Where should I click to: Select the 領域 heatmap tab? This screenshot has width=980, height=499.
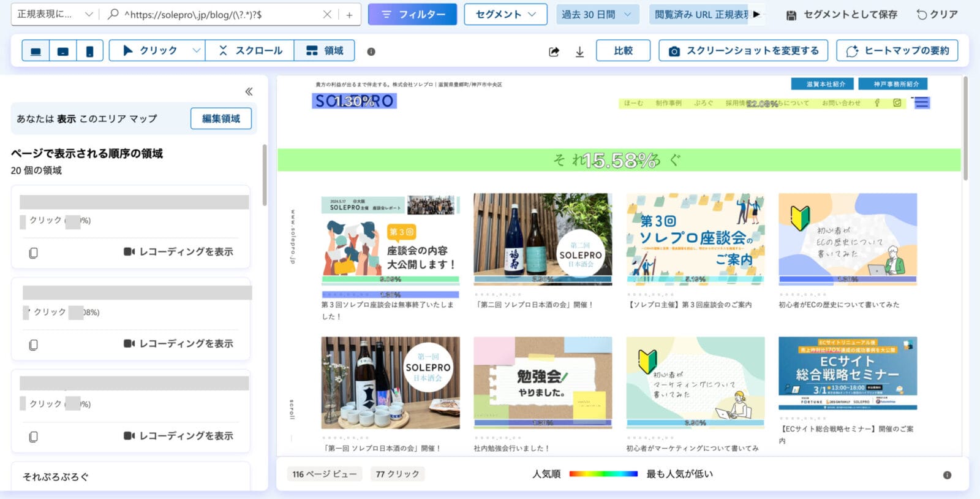pyautogui.click(x=325, y=50)
